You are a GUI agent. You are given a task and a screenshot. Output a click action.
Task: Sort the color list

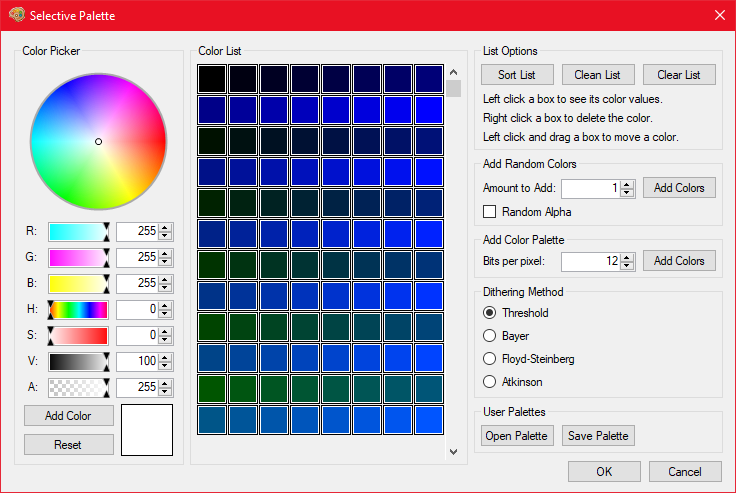[x=517, y=75]
